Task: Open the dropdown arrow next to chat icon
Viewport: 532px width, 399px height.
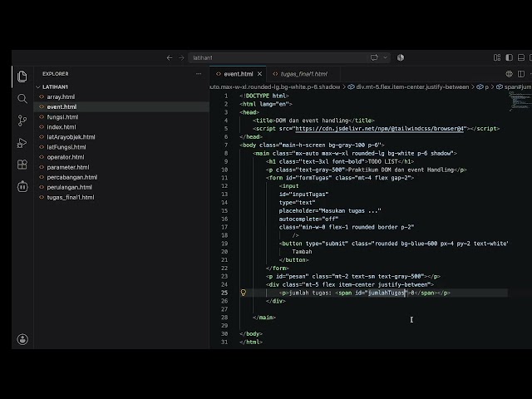Action: point(385,57)
